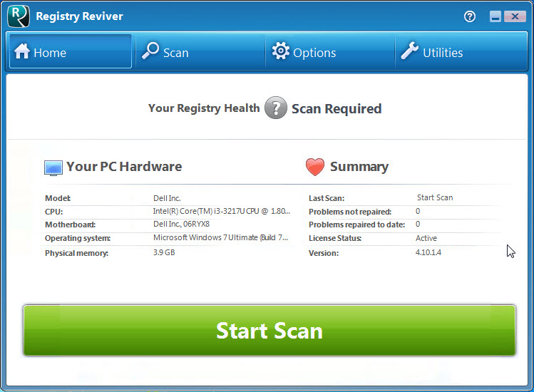534x392 pixels.
Task: Open the Utilities tab
Action: [x=461, y=51]
